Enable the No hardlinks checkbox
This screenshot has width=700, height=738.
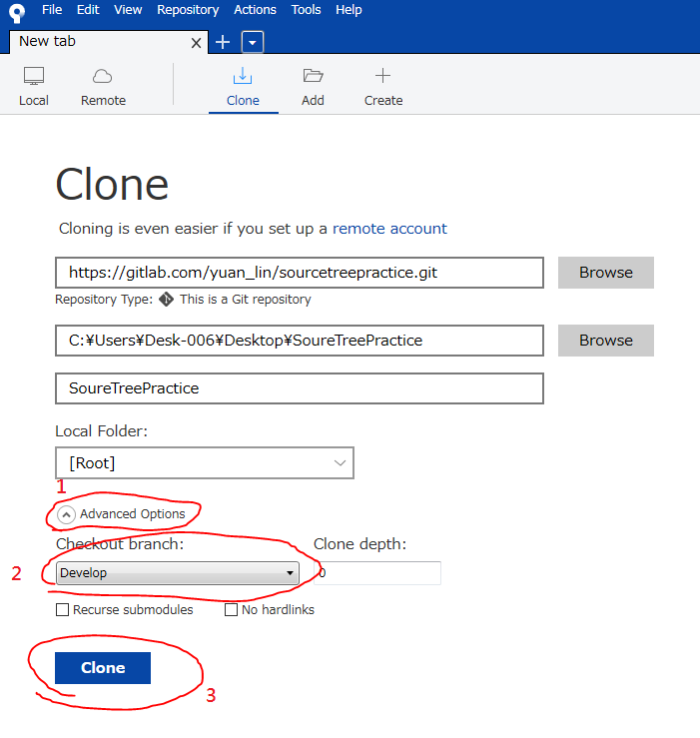pyautogui.click(x=231, y=610)
